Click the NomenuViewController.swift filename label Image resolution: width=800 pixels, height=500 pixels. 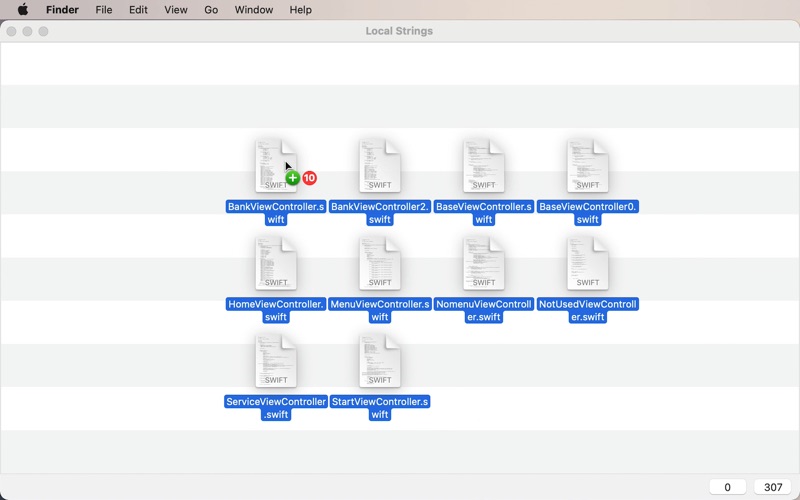pyautogui.click(x=484, y=311)
